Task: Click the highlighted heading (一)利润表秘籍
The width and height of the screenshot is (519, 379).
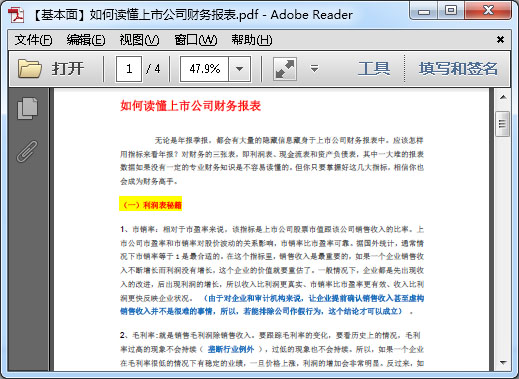Action: point(151,204)
